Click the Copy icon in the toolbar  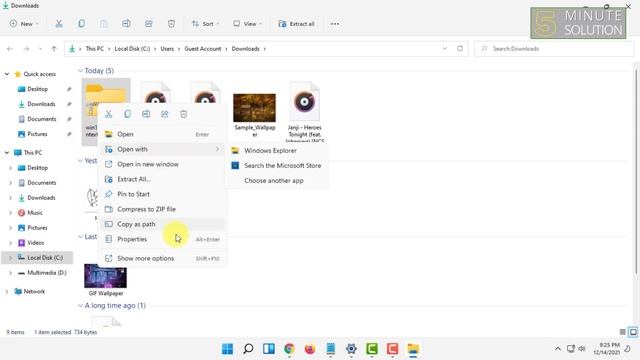(x=81, y=24)
